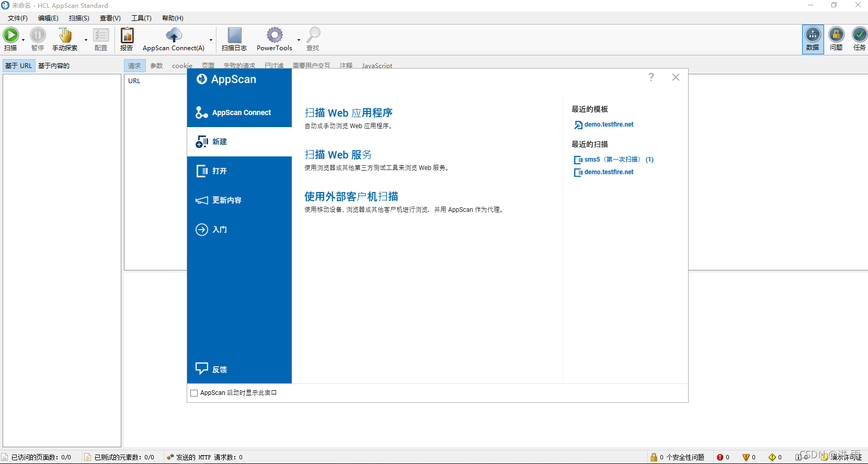Launch PowerTools gear icon
The image size is (868, 464).
(275, 35)
